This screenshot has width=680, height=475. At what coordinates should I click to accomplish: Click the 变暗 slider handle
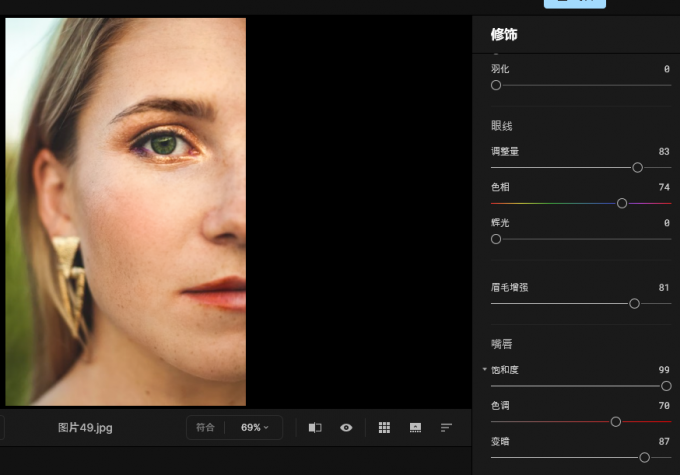tap(644, 457)
